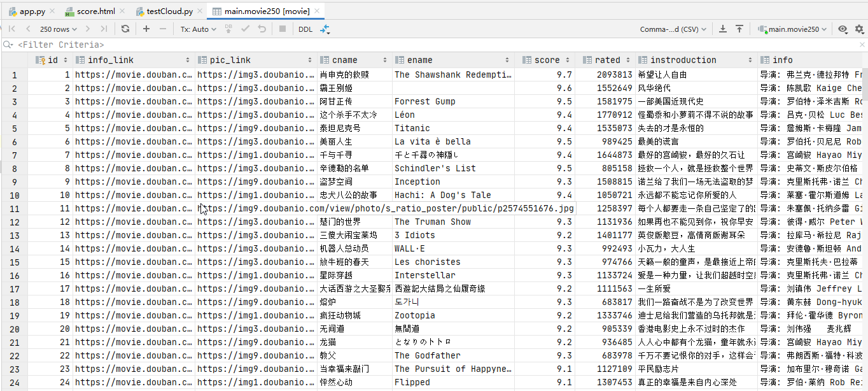
Task: Click the filter search magnifier icon
Action: [8, 45]
